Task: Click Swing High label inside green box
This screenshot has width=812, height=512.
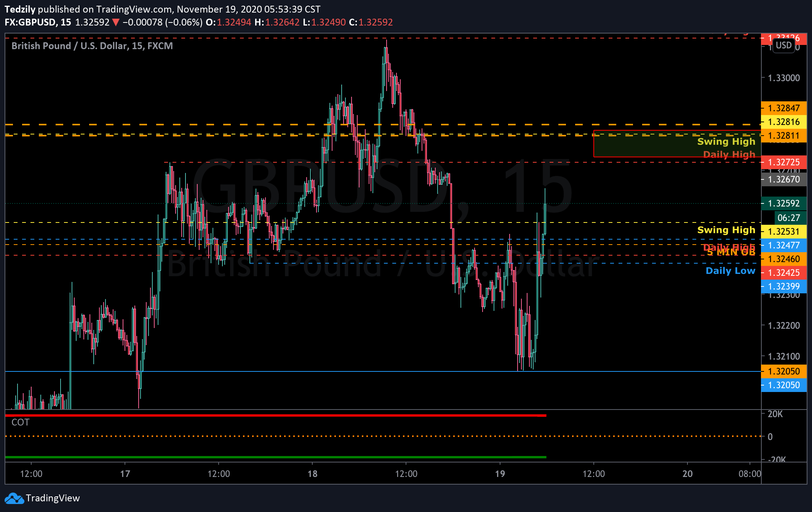Action: pos(726,142)
